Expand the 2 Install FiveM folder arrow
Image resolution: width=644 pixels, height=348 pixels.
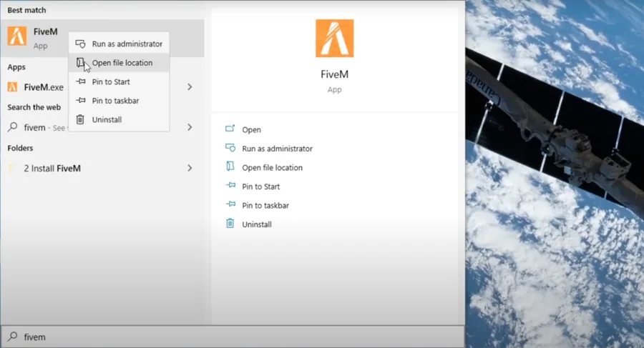pyautogui.click(x=190, y=168)
